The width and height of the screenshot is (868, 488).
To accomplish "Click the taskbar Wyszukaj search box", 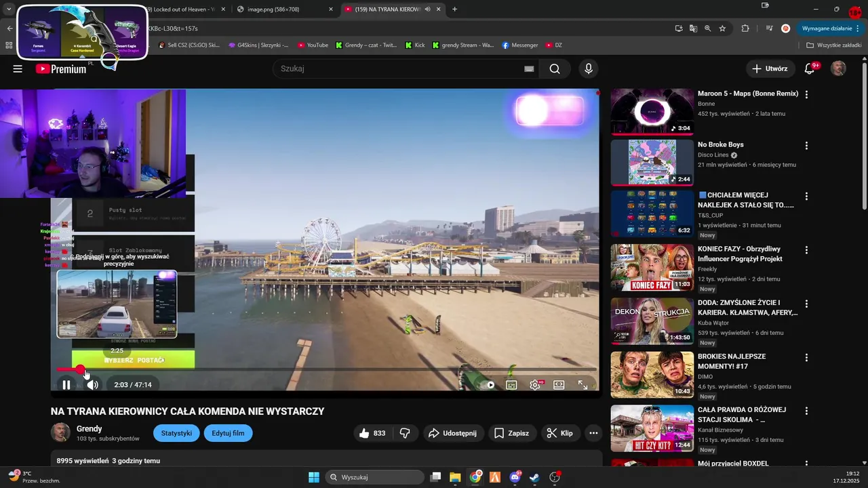I will coord(374,477).
